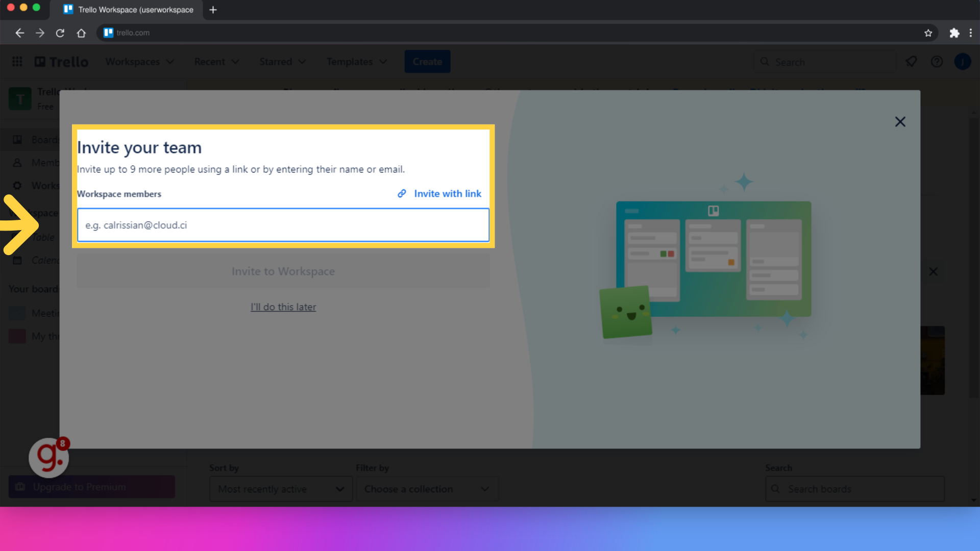The width and height of the screenshot is (980, 551).
Task: Open Calendar view in the sidebar
Action: click(x=35, y=260)
